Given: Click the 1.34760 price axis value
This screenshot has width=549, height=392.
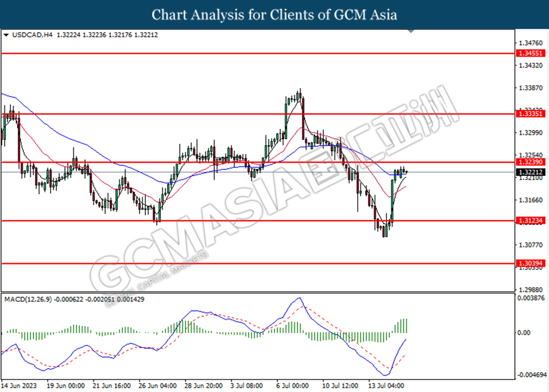Looking at the screenshot, I should pos(531,43).
